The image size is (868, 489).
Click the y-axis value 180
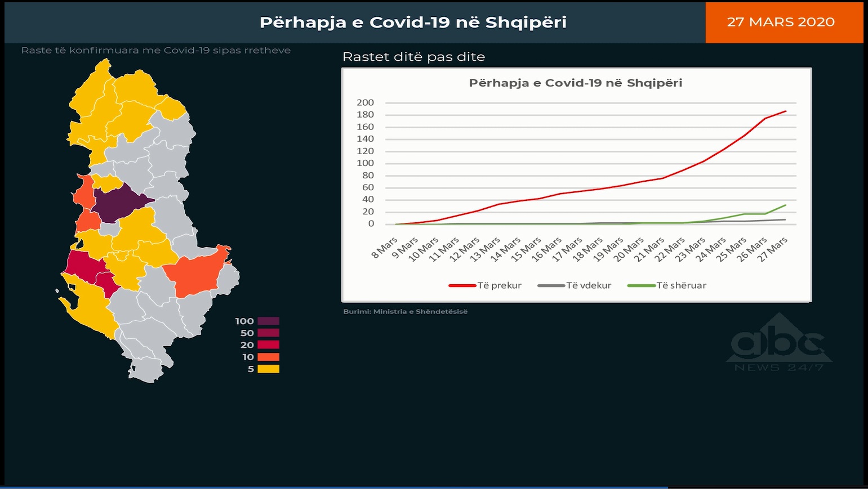click(365, 115)
